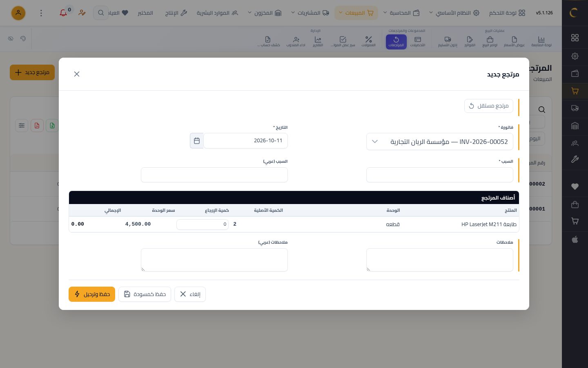Go to لوحة التحكم dashboard
Screen dimensions: 588x368
click(507, 13)
